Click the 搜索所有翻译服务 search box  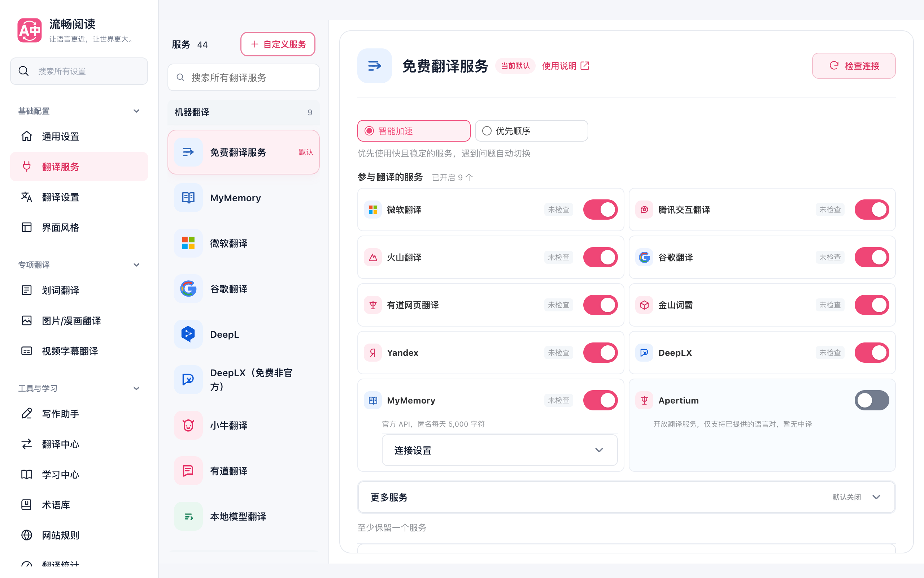pyautogui.click(x=244, y=78)
